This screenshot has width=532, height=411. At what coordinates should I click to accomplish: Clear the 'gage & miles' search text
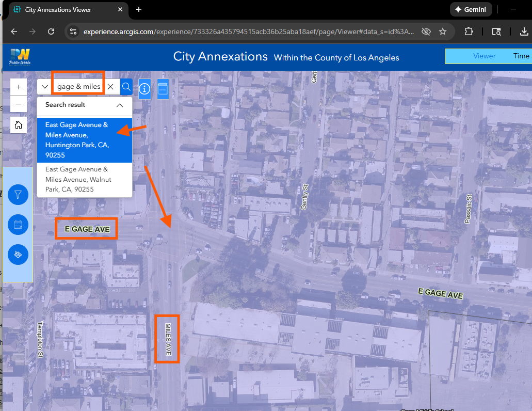click(110, 87)
